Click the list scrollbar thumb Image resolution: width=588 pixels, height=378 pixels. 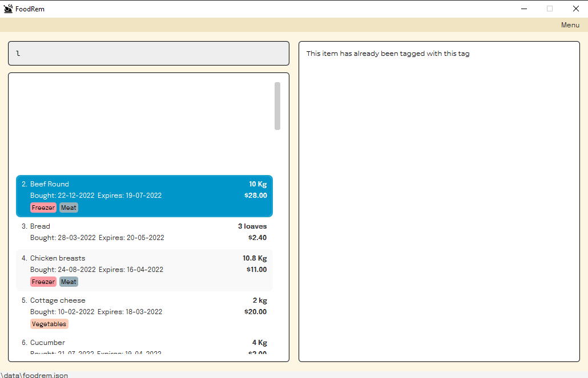pos(278,106)
